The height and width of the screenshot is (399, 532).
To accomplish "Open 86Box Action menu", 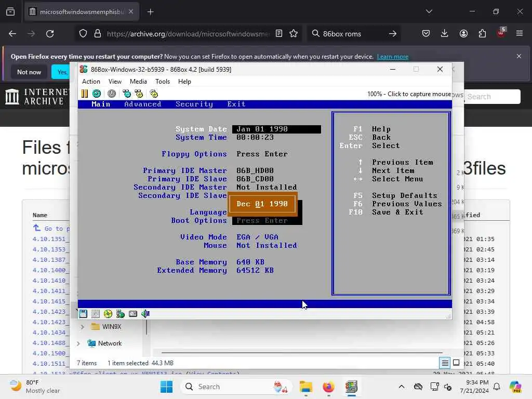I will (x=91, y=82).
